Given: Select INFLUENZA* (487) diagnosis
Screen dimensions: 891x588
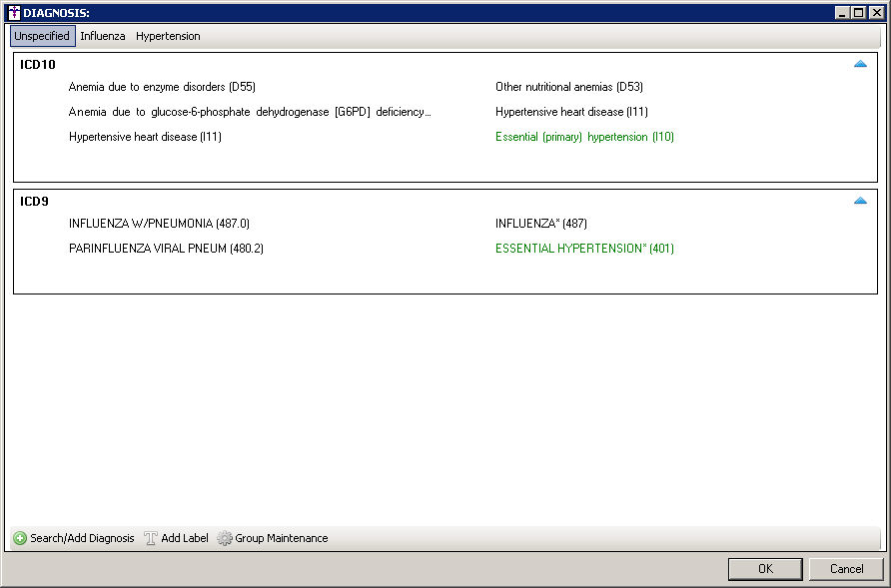Looking at the screenshot, I should (x=540, y=224).
